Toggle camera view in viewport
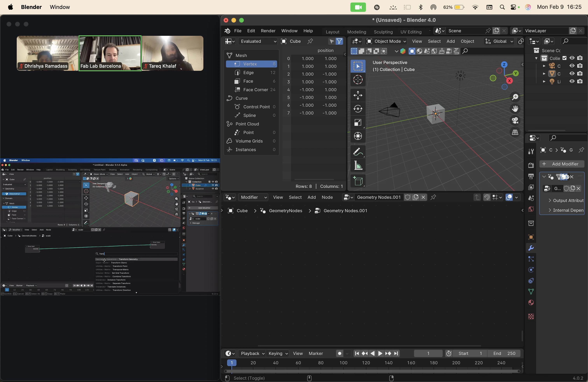The image size is (588, 382). [515, 121]
